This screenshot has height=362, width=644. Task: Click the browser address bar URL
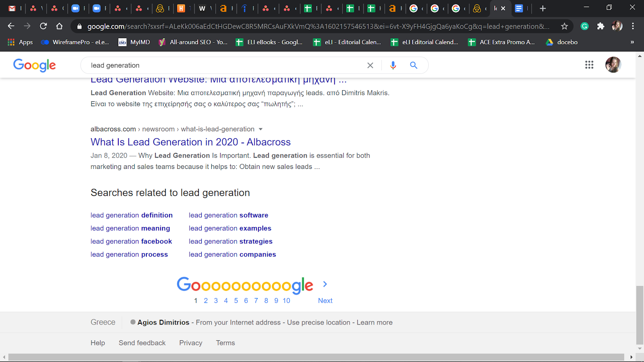[x=318, y=27]
